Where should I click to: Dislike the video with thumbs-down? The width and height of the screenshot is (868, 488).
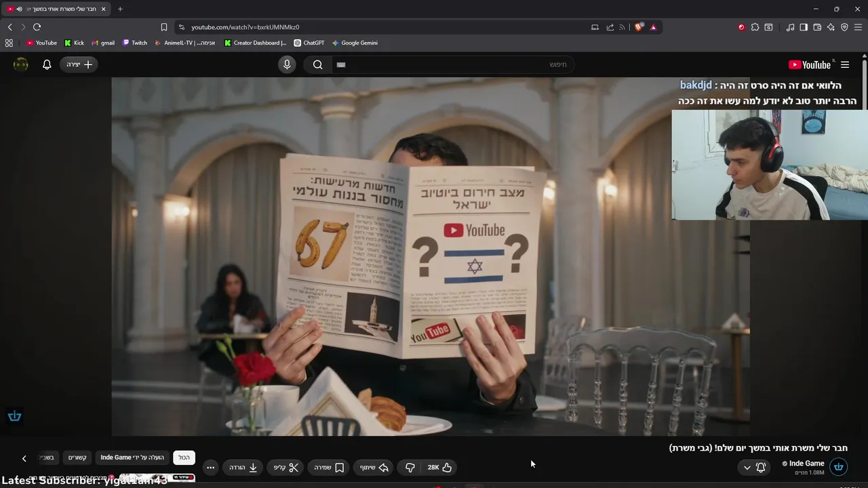click(x=410, y=467)
